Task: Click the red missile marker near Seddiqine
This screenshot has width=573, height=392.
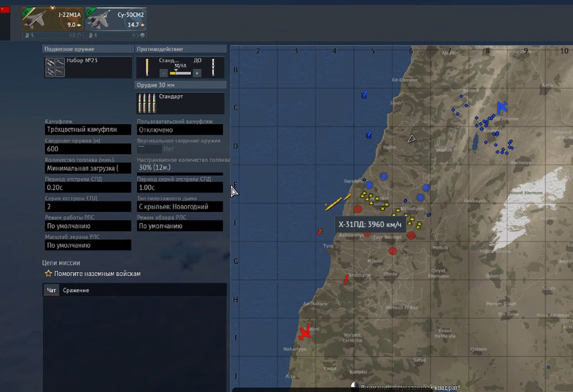Action: coord(346,280)
